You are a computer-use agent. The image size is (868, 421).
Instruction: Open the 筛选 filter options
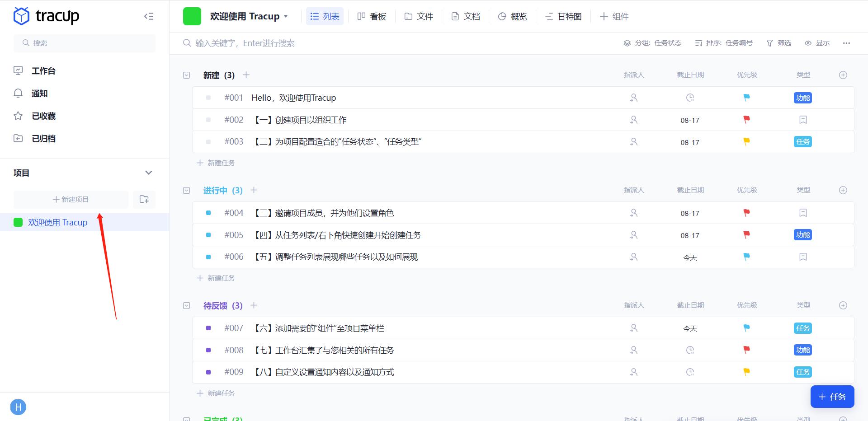click(x=779, y=43)
